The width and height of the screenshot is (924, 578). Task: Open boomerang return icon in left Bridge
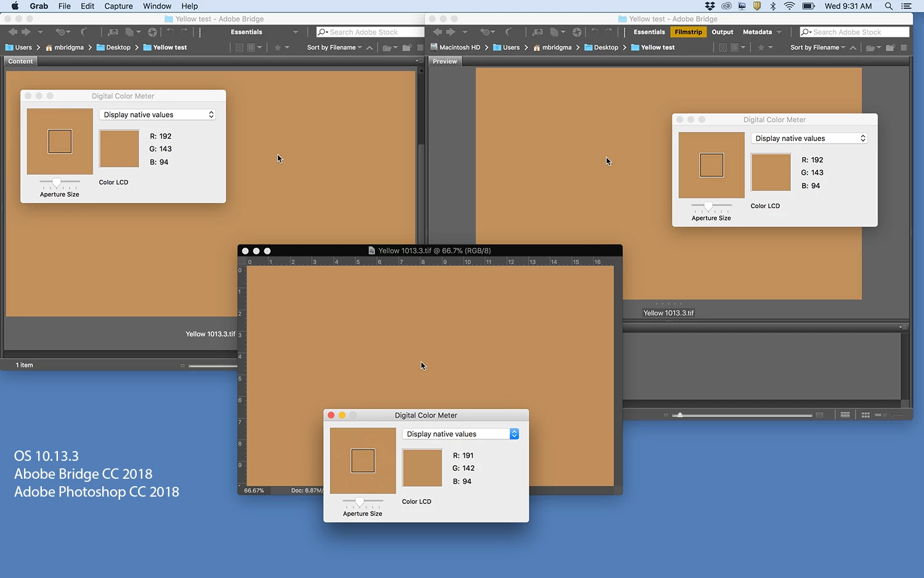pyautogui.click(x=84, y=32)
